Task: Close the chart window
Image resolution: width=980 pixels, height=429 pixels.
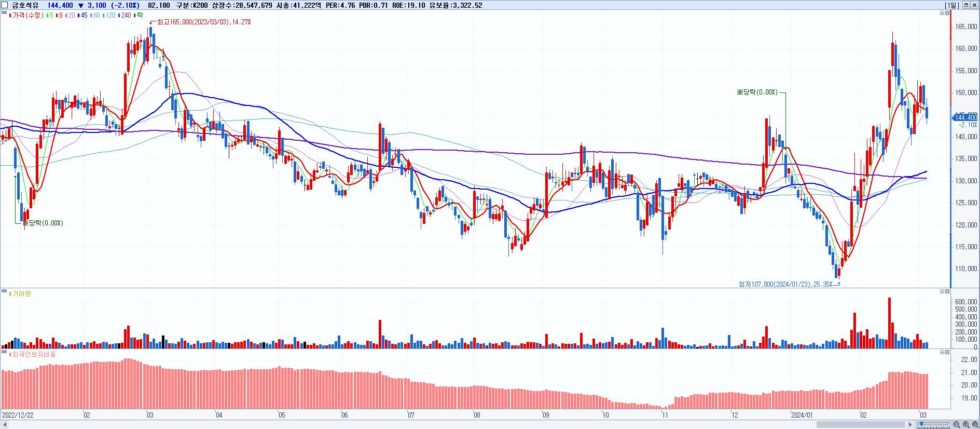Action: pyautogui.click(x=975, y=5)
